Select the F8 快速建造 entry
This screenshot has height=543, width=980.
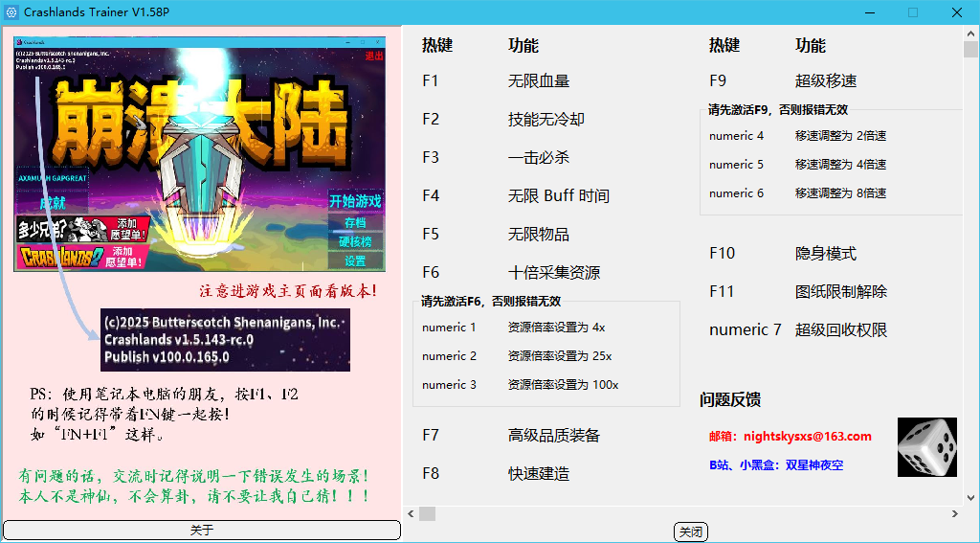[x=496, y=473]
